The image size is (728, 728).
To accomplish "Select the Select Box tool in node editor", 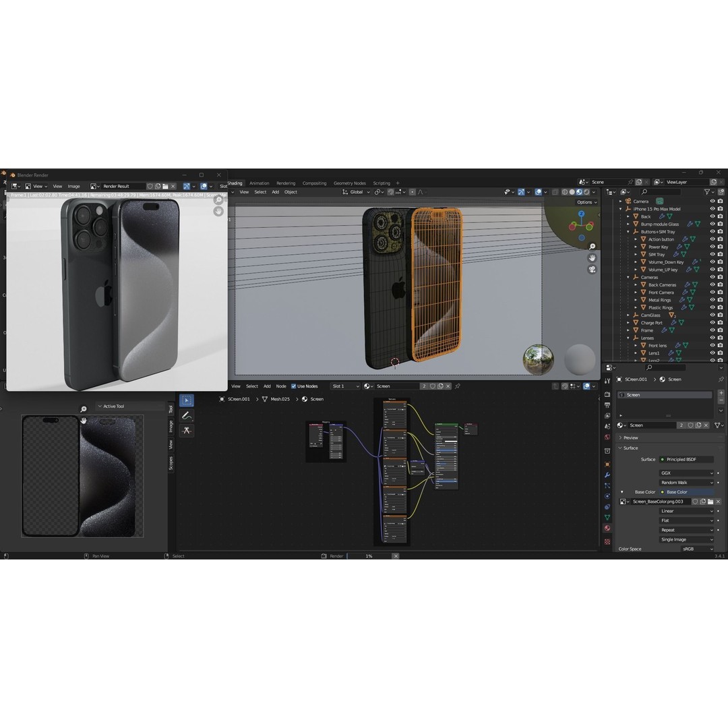I will click(x=187, y=400).
